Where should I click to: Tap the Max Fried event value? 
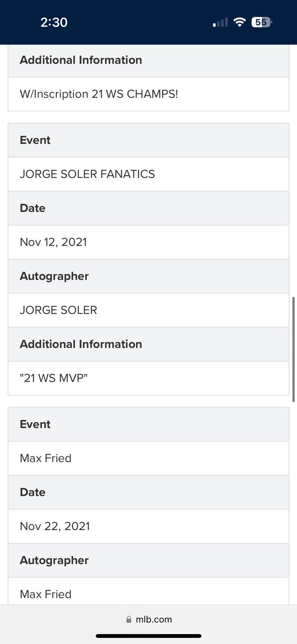(x=45, y=458)
